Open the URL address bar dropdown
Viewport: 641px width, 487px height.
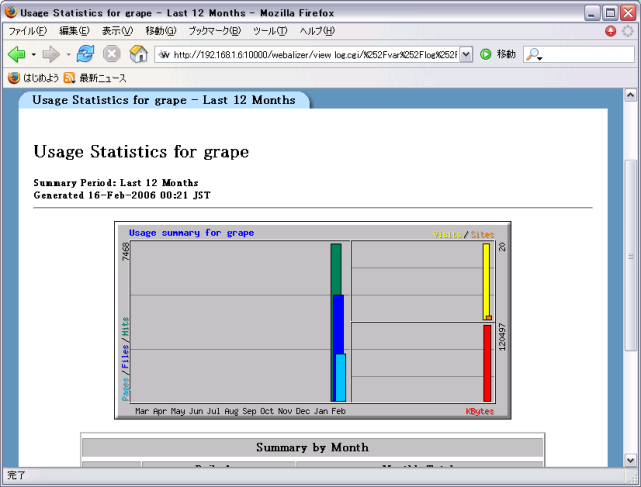(x=466, y=54)
